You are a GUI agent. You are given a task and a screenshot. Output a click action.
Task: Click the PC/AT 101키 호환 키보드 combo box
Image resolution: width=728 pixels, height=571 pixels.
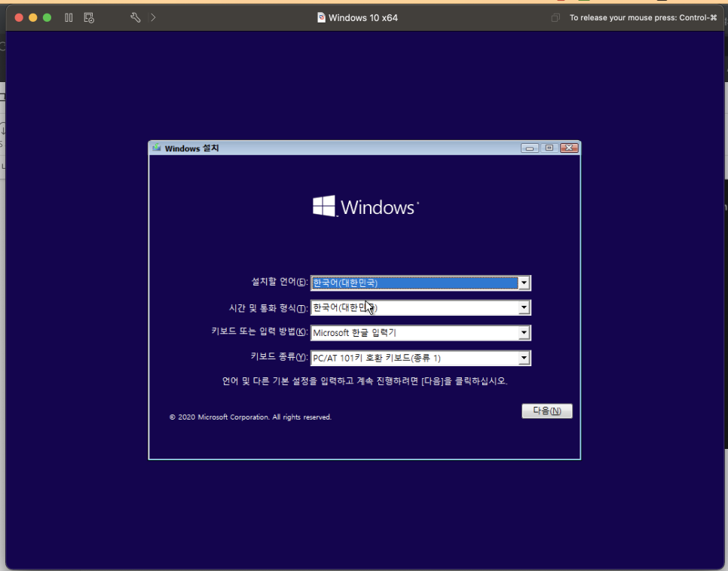pyautogui.click(x=421, y=358)
